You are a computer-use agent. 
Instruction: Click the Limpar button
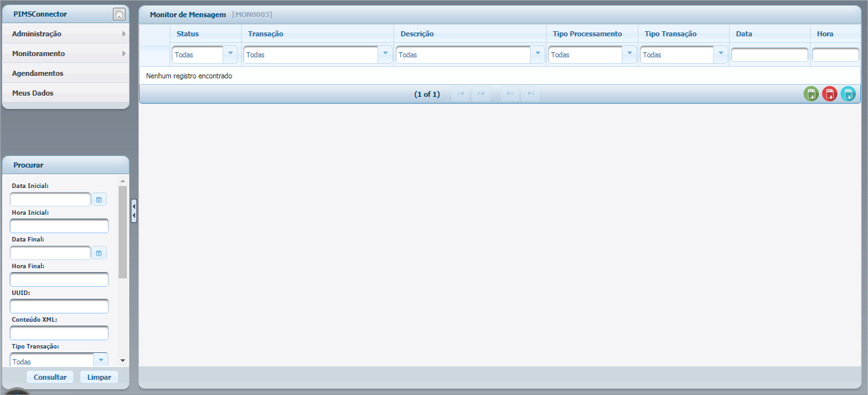pyautogui.click(x=99, y=377)
